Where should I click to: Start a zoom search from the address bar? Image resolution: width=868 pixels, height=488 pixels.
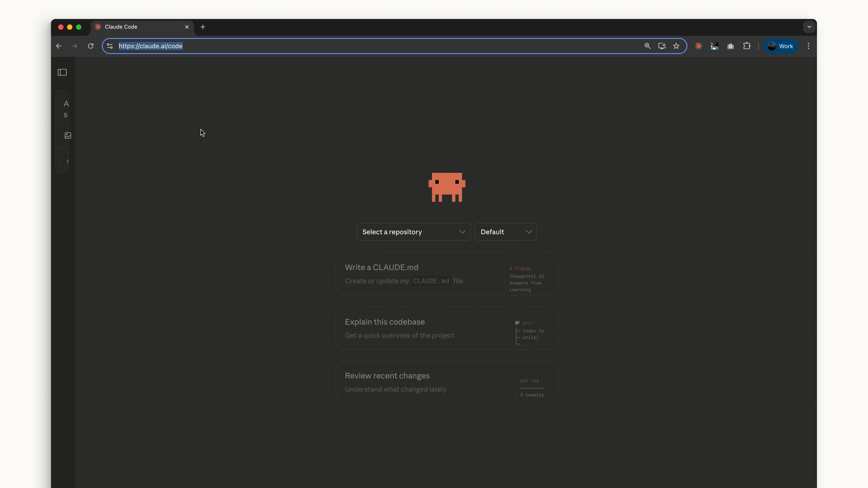pos(648,46)
